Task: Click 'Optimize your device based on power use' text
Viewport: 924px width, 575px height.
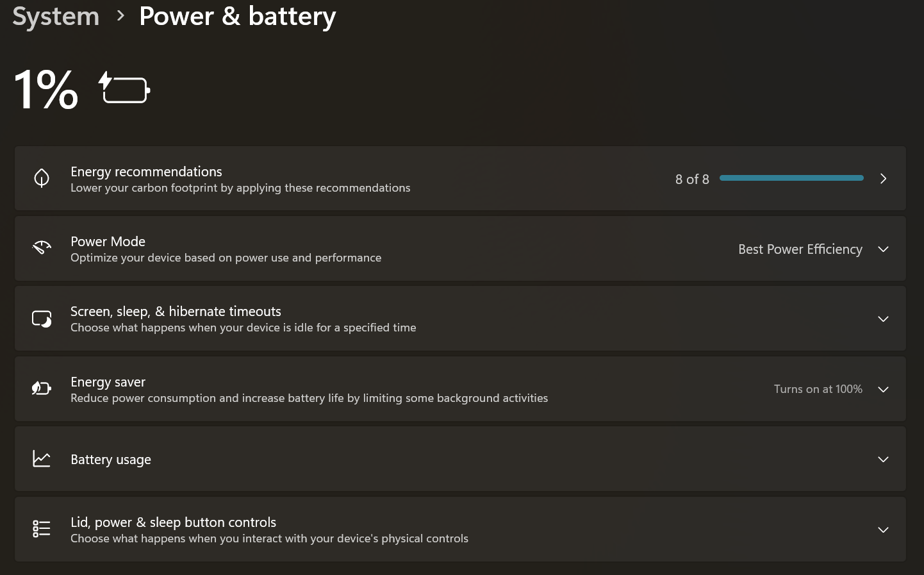Action: [x=226, y=258]
